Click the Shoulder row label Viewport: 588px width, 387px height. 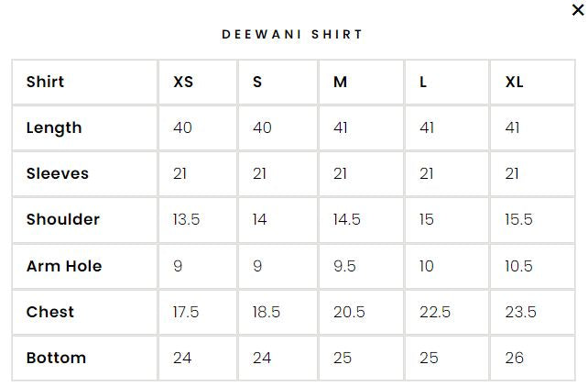pyautogui.click(x=63, y=219)
